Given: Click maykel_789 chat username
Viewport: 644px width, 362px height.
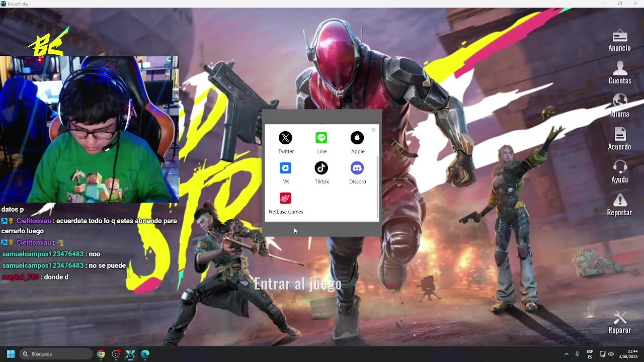Looking at the screenshot, I should pos(21,277).
